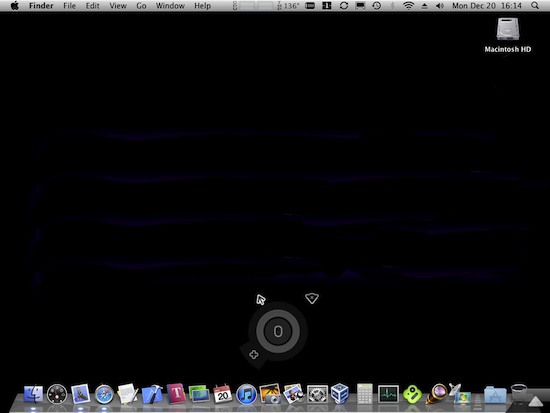
Task: Open the volume control in menu bar
Action: (x=440, y=6)
